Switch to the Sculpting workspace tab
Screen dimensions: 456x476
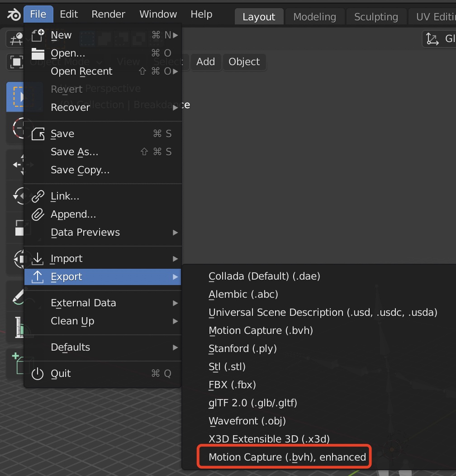[x=376, y=17]
